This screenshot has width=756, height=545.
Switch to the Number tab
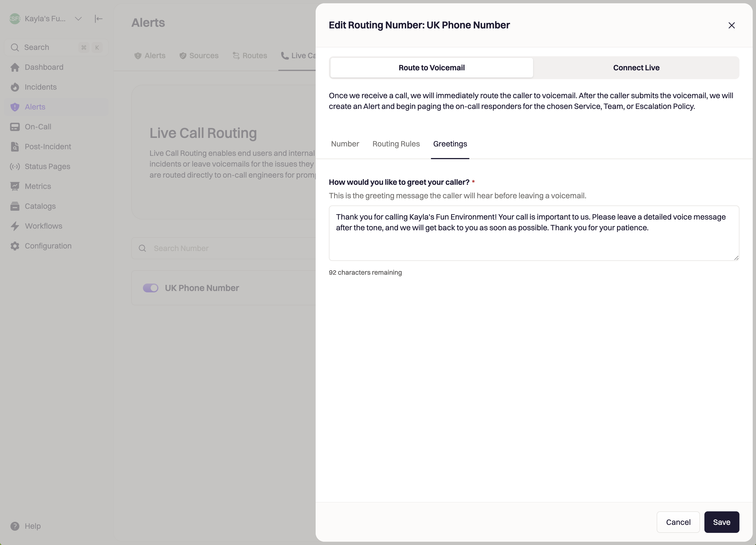pos(345,144)
